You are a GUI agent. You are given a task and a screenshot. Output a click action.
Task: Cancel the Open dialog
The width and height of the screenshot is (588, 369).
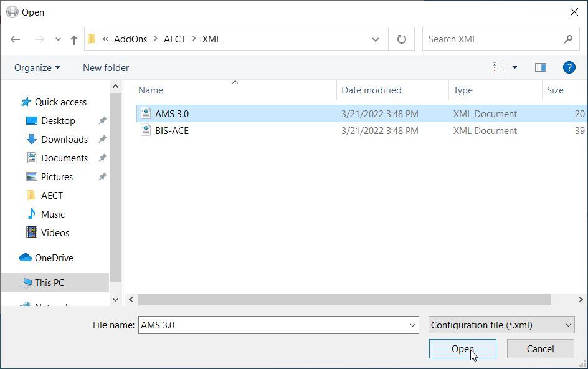tap(540, 349)
